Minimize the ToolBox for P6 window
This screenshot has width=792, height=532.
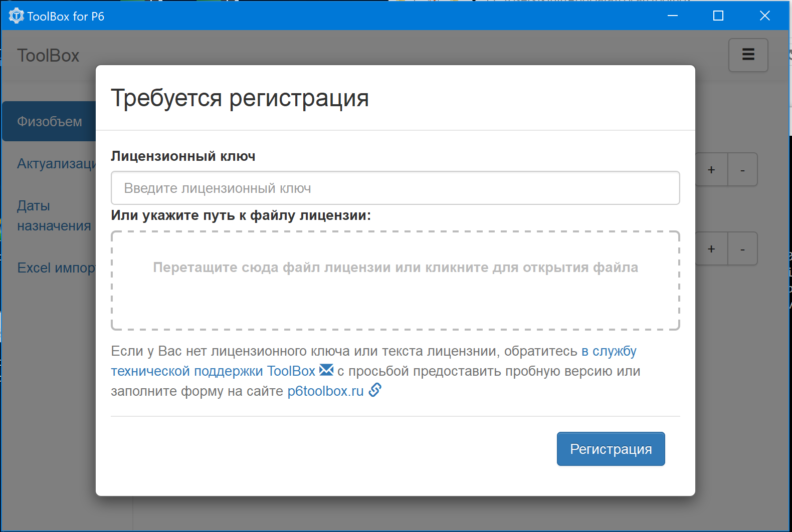point(673,16)
